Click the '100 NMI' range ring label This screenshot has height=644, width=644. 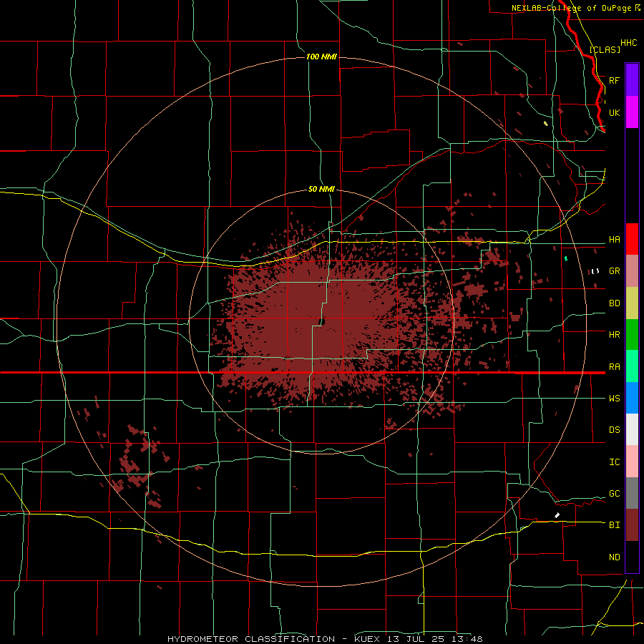(321, 57)
